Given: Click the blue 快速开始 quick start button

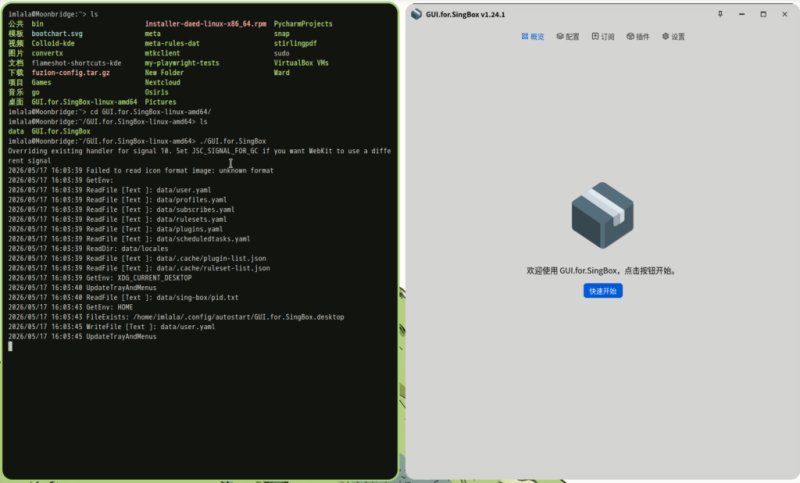Looking at the screenshot, I should (x=603, y=291).
